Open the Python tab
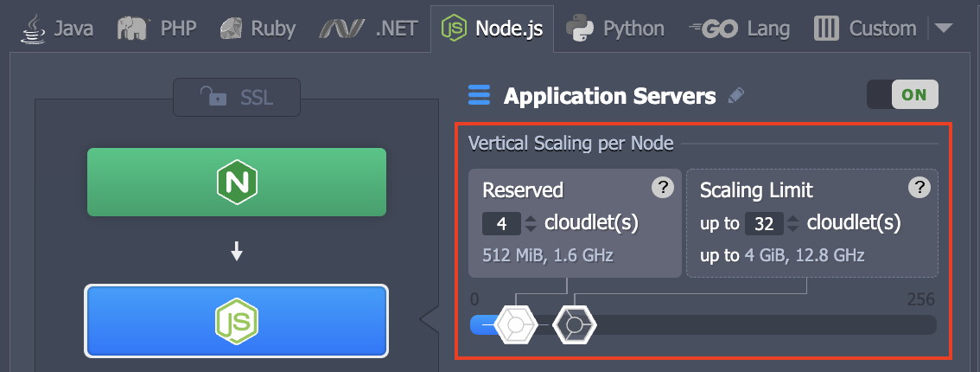This screenshot has height=372, width=980. click(615, 29)
